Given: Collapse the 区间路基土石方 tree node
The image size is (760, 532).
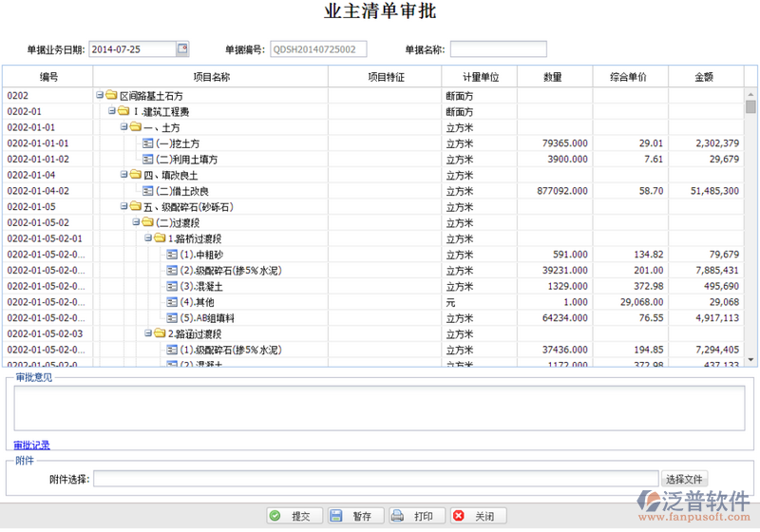Looking at the screenshot, I should click(100, 95).
